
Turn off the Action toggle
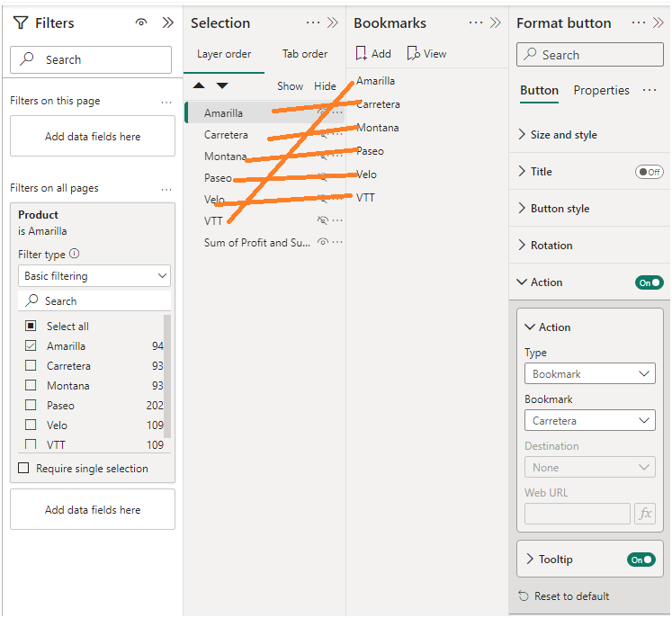[x=650, y=282]
